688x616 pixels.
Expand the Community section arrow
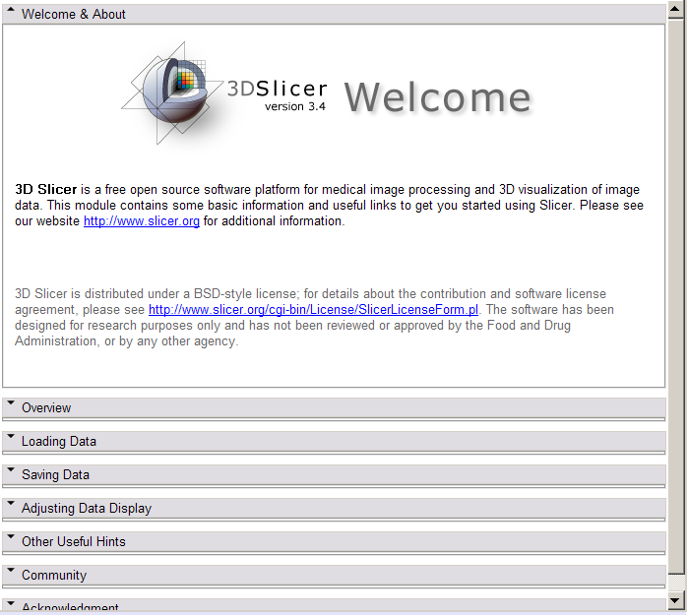[10, 574]
